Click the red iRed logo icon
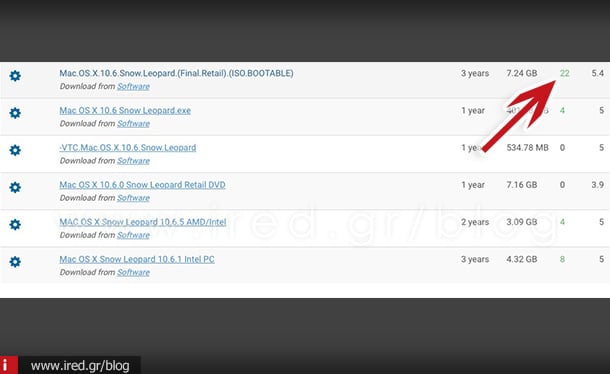Viewport: 610px width, 374px height. pos(9,365)
